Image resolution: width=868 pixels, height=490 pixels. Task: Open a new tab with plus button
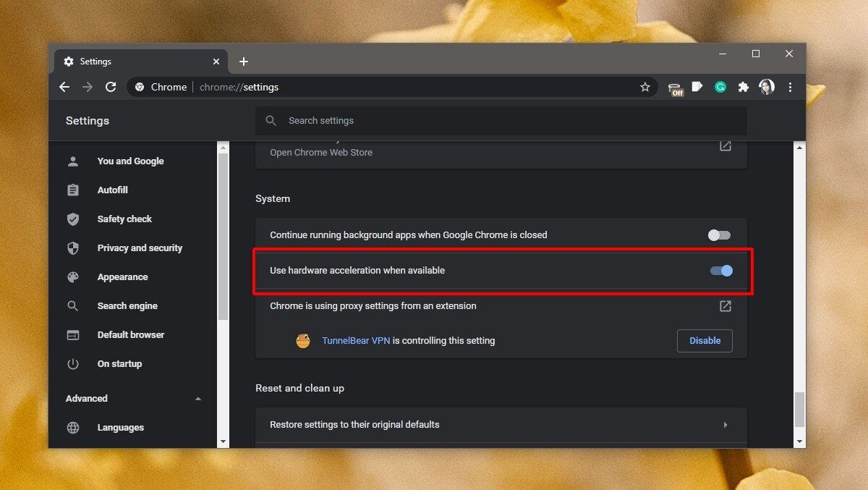[244, 62]
